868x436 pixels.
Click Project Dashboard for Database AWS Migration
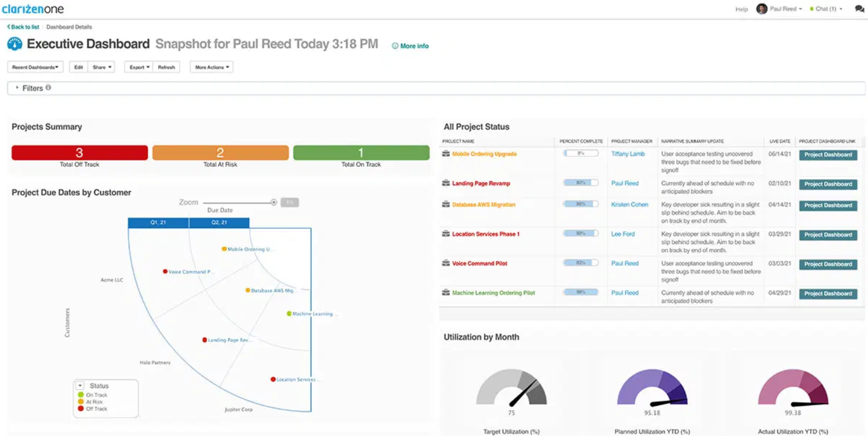[x=827, y=205]
